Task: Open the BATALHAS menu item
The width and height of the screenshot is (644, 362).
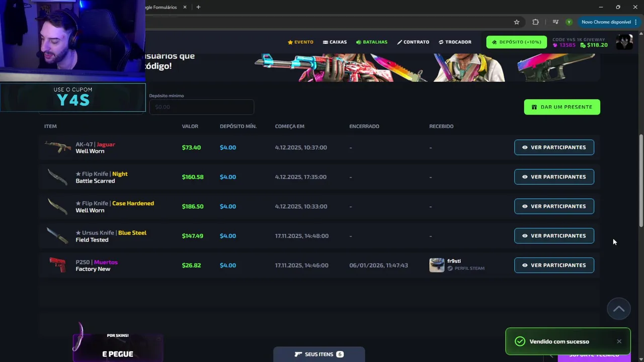Action: [372, 42]
